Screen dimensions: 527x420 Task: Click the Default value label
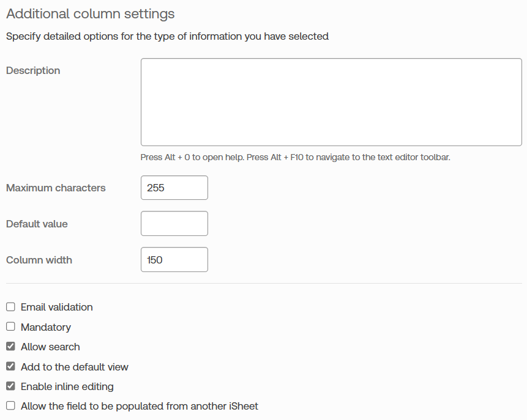pyautogui.click(x=37, y=224)
